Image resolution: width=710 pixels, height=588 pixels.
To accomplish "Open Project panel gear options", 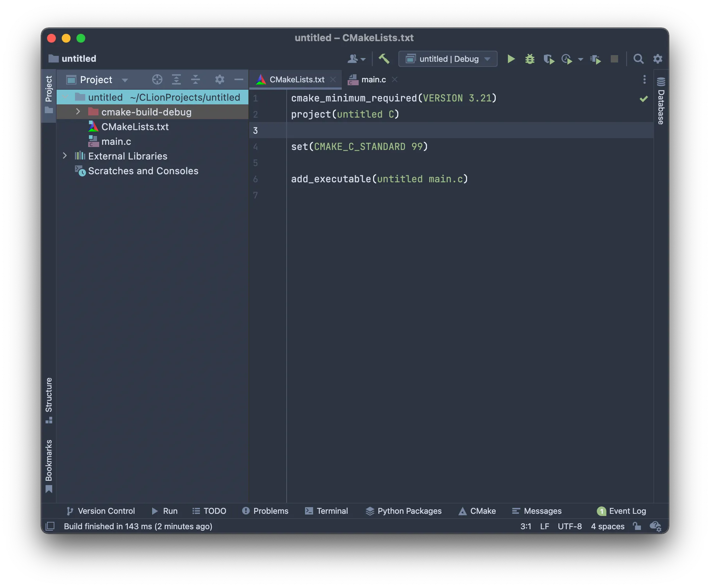I will click(219, 79).
